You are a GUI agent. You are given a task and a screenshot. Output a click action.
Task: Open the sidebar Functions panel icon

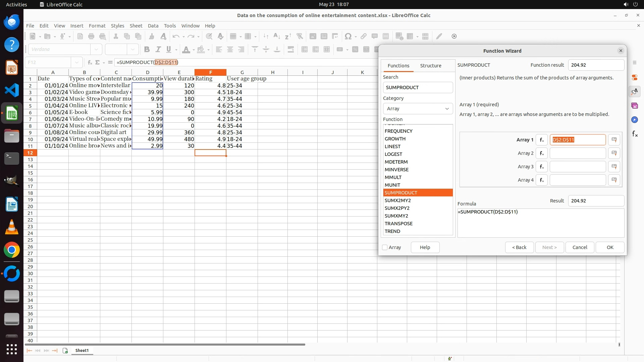[x=635, y=134]
